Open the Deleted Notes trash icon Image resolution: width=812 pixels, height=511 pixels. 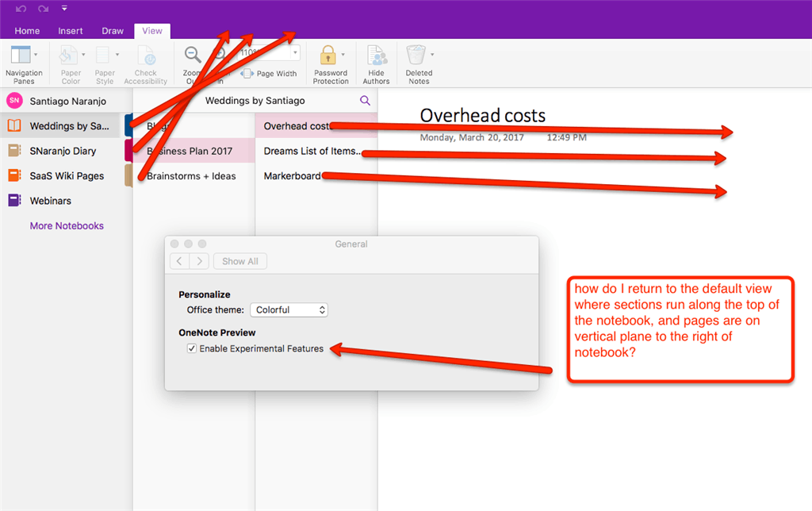point(416,55)
